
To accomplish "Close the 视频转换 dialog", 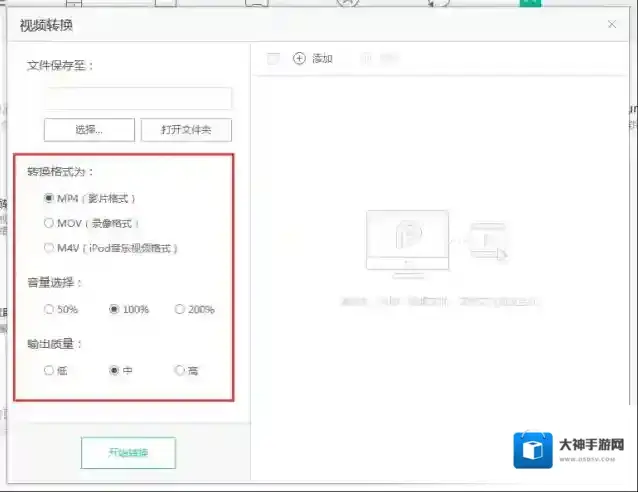I will coord(612,24).
